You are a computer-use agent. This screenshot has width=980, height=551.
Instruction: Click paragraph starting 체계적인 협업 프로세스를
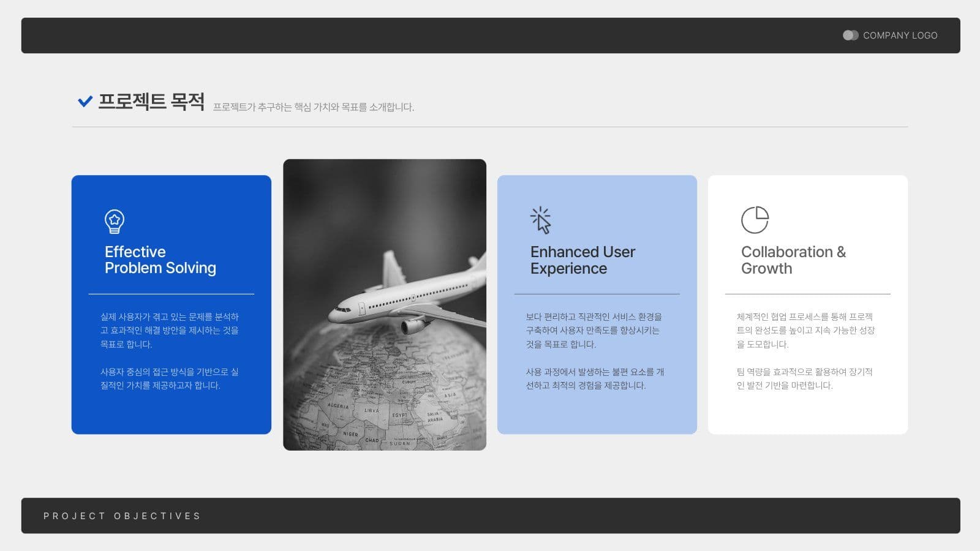tap(805, 331)
